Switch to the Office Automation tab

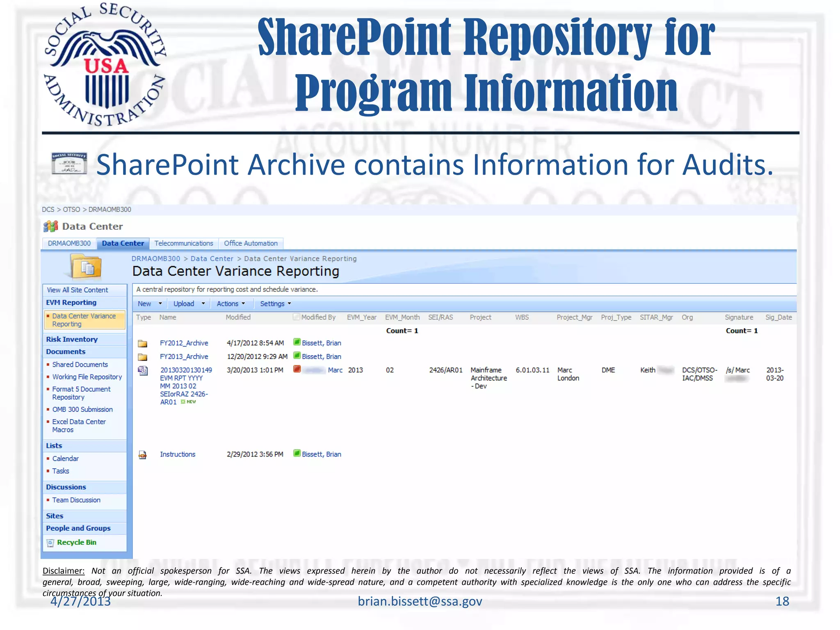pyautogui.click(x=251, y=244)
